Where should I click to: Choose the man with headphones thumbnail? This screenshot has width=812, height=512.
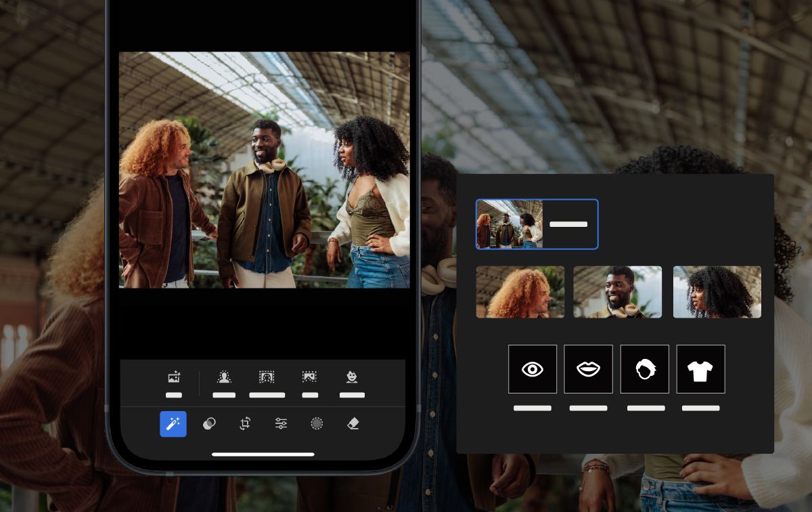pyautogui.click(x=618, y=292)
